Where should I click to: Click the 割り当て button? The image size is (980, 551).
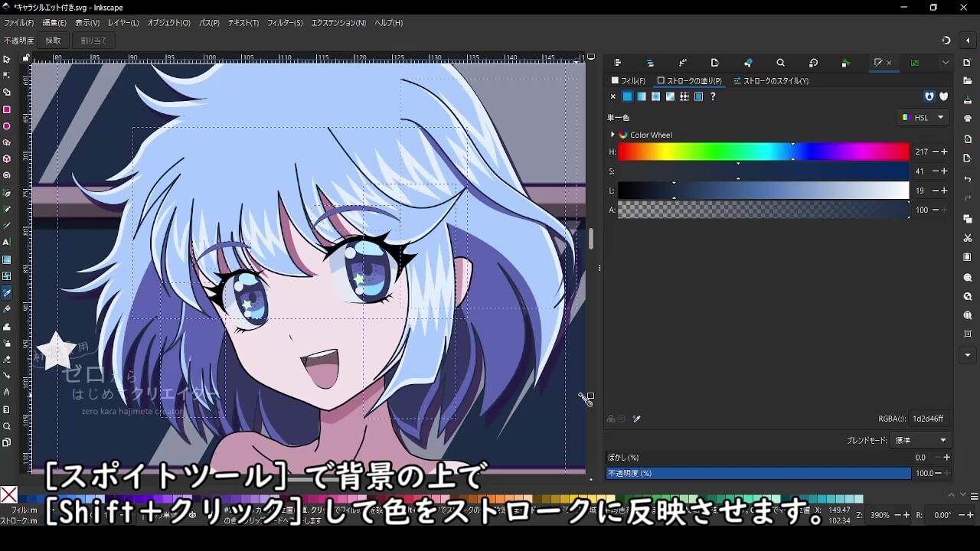93,41
